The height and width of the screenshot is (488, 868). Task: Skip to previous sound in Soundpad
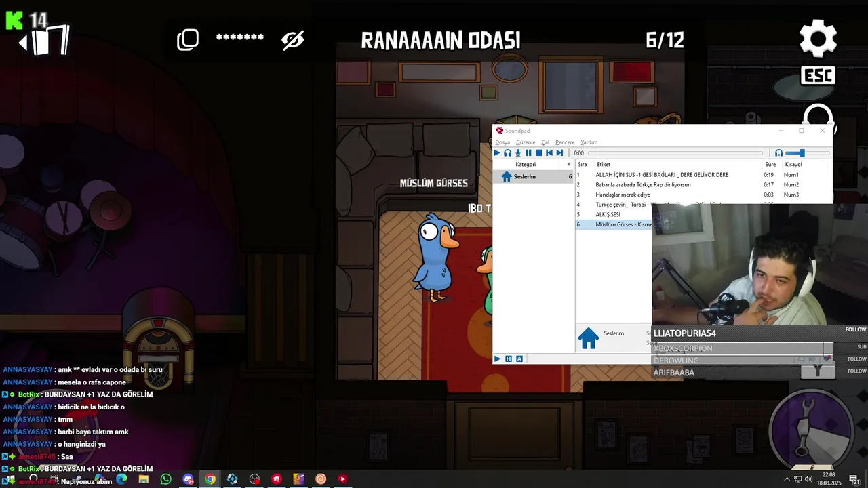[x=549, y=153]
